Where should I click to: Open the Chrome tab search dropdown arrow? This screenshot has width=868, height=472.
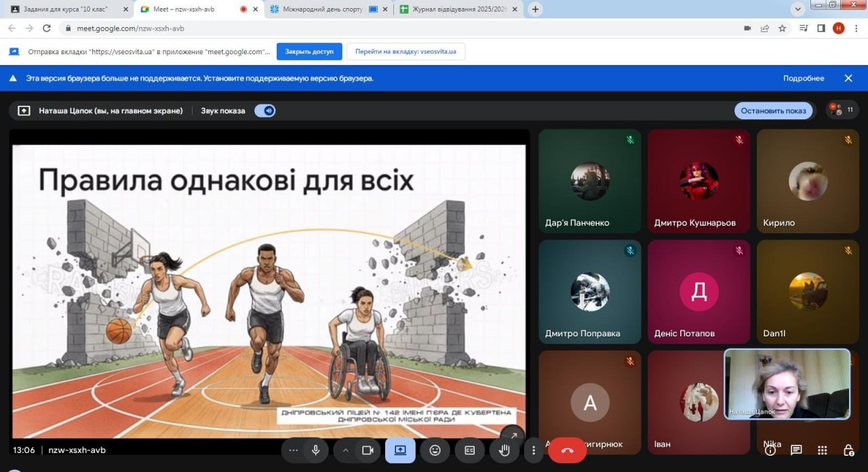pos(797,9)
